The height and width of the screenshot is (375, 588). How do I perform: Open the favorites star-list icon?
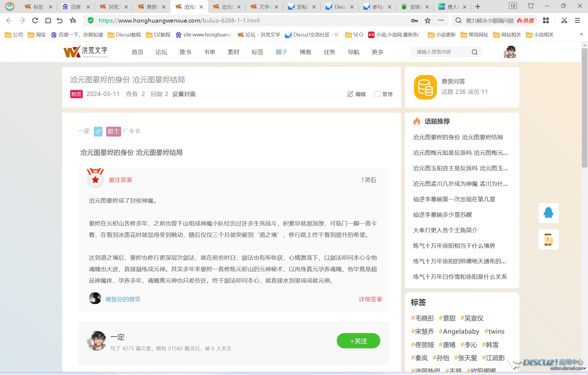pyautogui.click(x=73, y=20)
